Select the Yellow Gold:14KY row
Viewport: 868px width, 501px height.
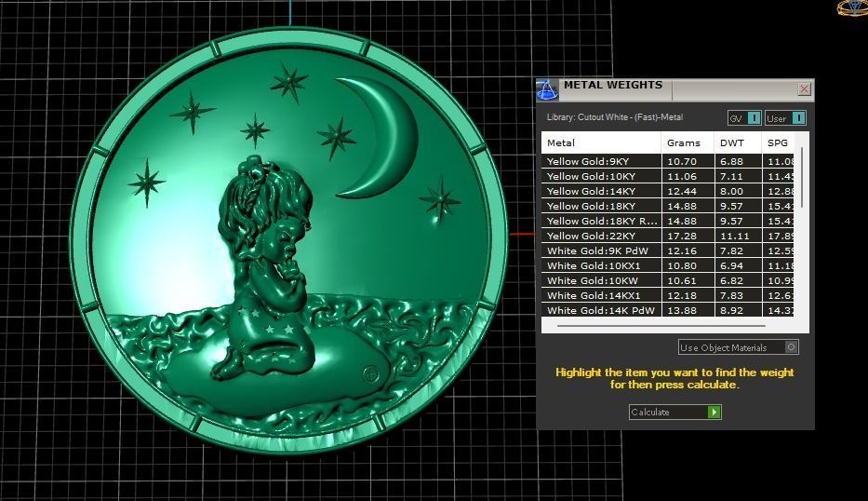coord(668,191)
